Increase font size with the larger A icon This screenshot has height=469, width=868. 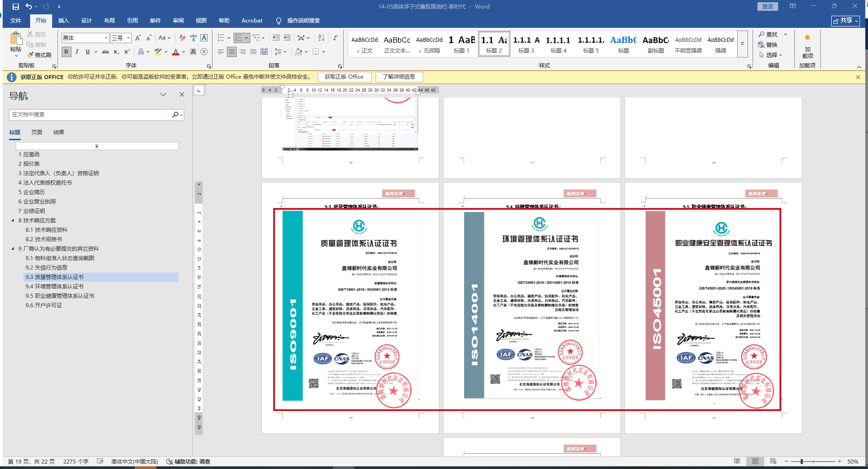(x=138, y=38)
